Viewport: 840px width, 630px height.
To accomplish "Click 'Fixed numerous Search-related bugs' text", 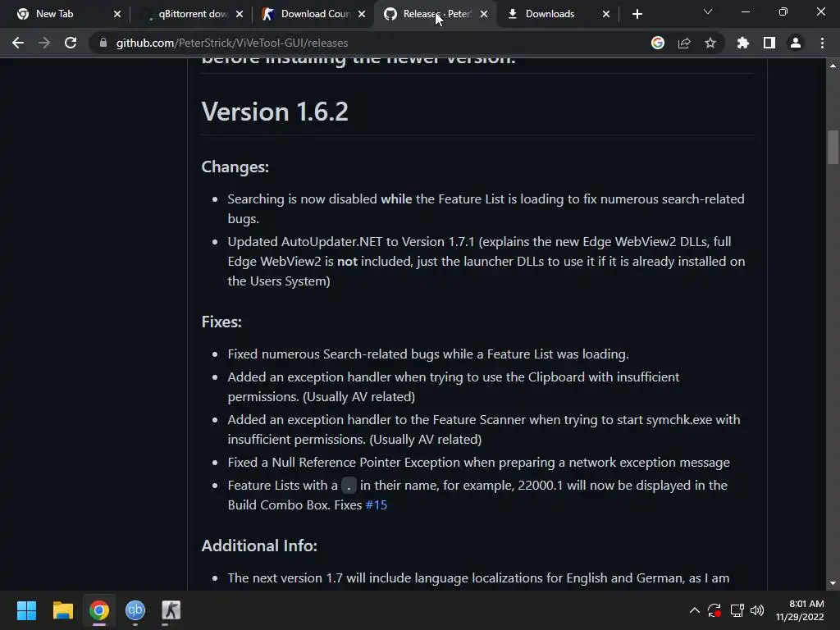I will tap(428, 354).
